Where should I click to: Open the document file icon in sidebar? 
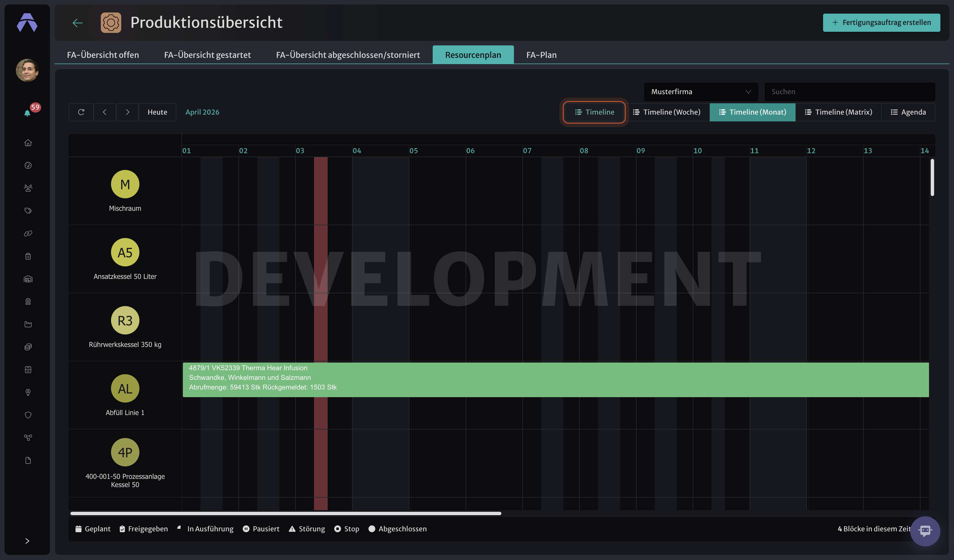click(28, 460)
